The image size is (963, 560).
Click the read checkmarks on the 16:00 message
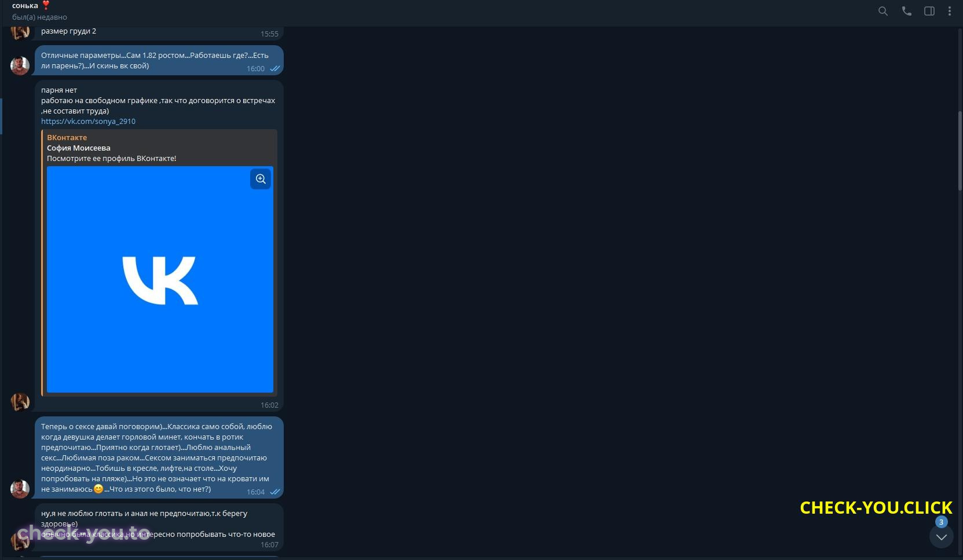pyautogui.click(x=275, y=69)
